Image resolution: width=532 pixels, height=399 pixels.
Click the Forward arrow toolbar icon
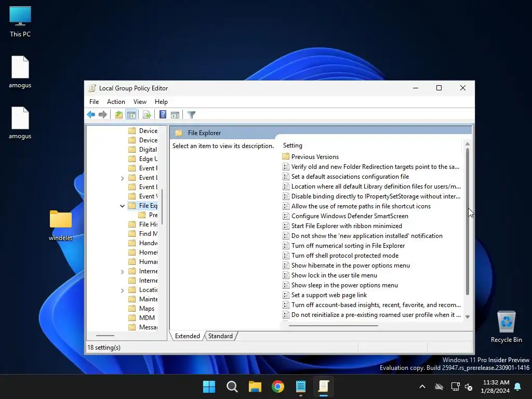[x=103, y=115]
